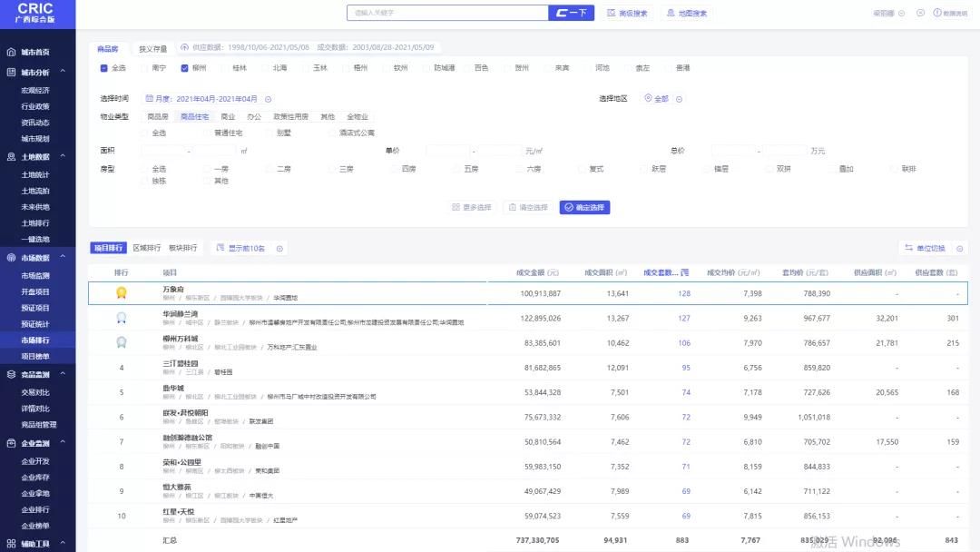Click the info icon next to 供应数据 dates
The height and width of the screenshot is (552, 980).
pos(184,47)
